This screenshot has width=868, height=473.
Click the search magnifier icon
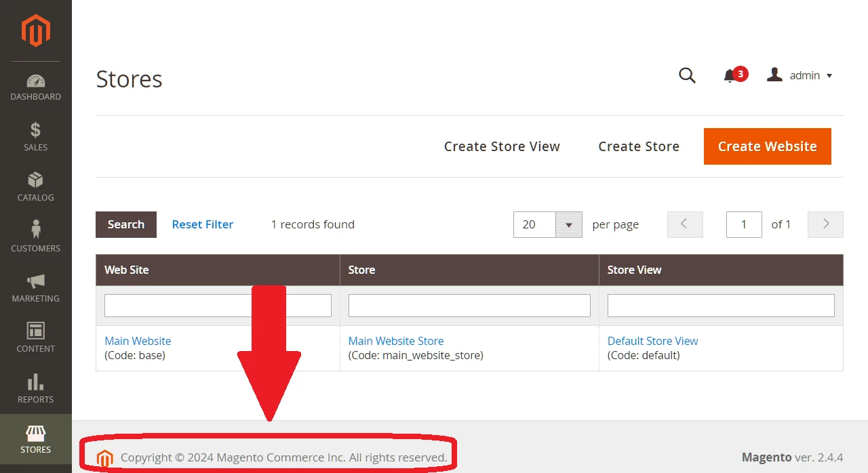687,75
